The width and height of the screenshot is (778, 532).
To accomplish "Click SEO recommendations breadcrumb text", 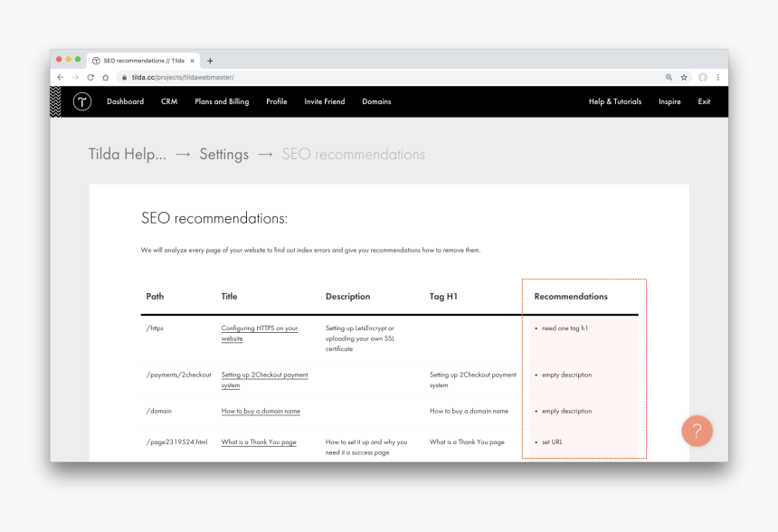I will point(354,155).
